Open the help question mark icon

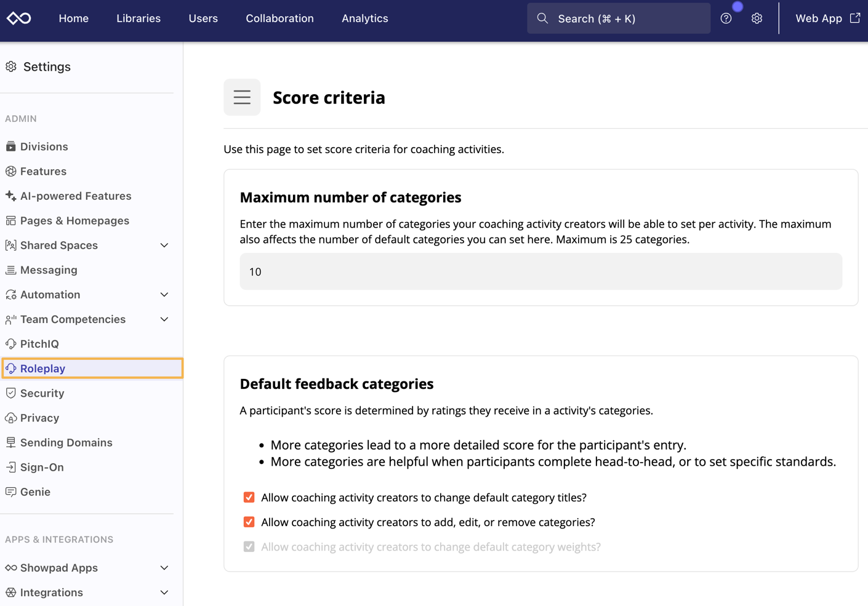[x=726, y=18]
